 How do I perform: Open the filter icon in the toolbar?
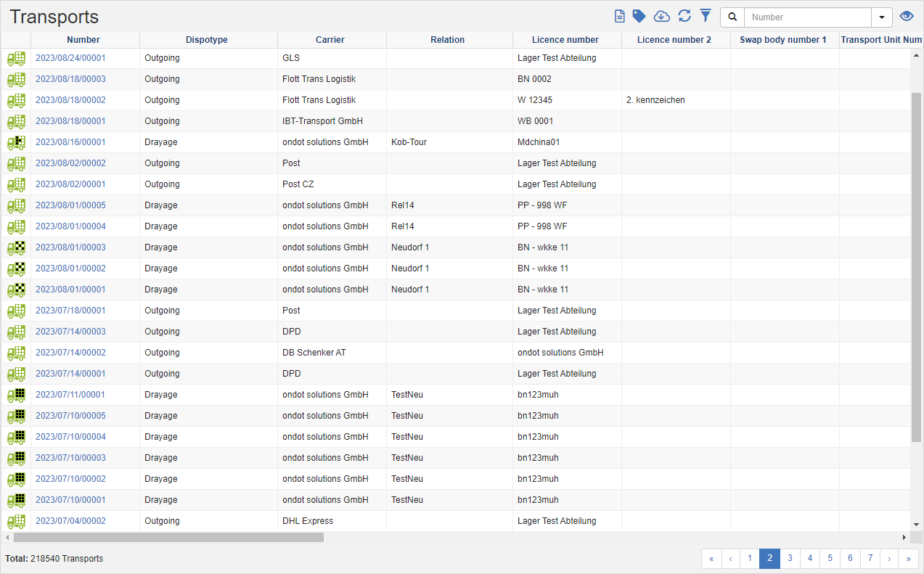[705, 15]
